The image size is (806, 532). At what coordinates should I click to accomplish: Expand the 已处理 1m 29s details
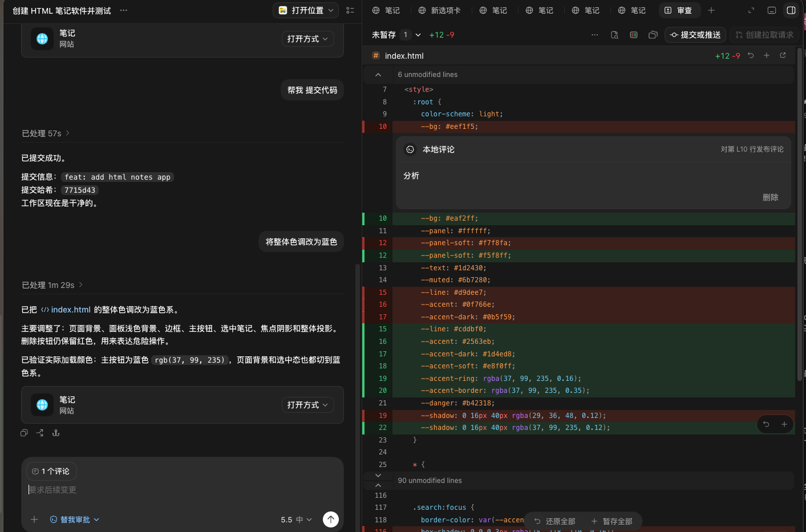(52, 285)
